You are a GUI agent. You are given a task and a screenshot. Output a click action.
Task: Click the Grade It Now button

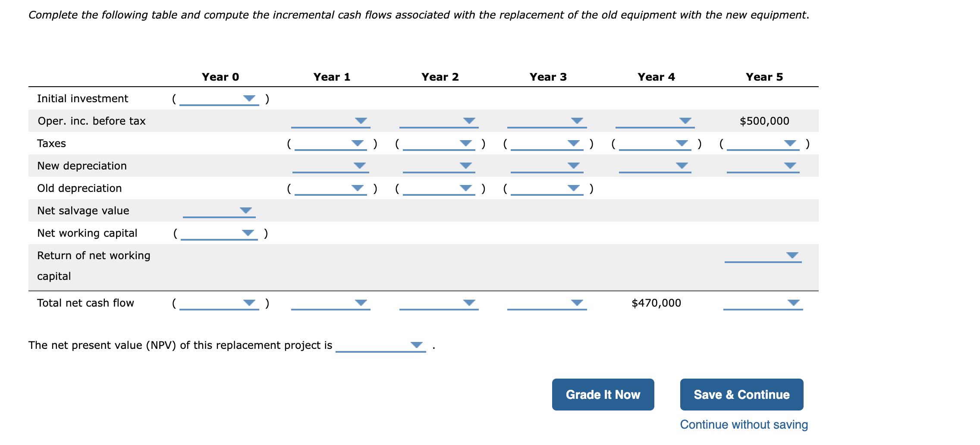coord(603,394)
